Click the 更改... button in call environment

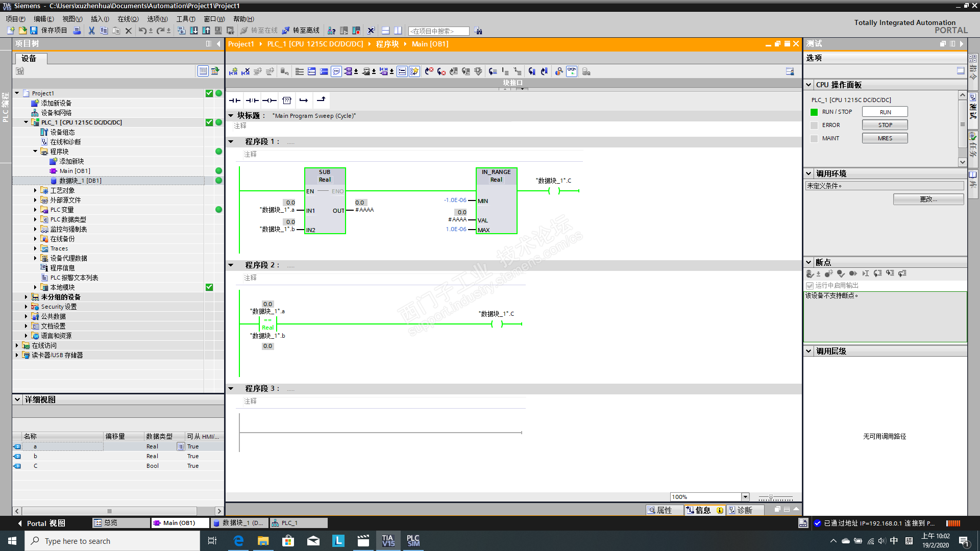click(928, 199)
